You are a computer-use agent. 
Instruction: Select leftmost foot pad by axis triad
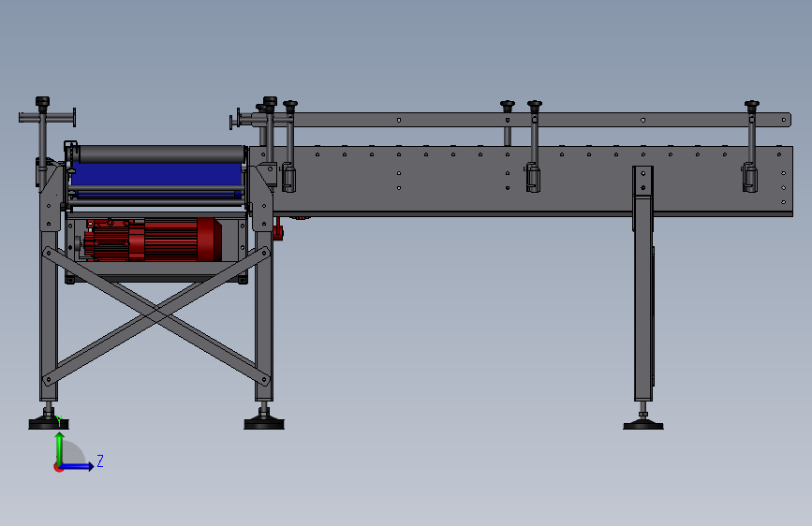[48, 423]
